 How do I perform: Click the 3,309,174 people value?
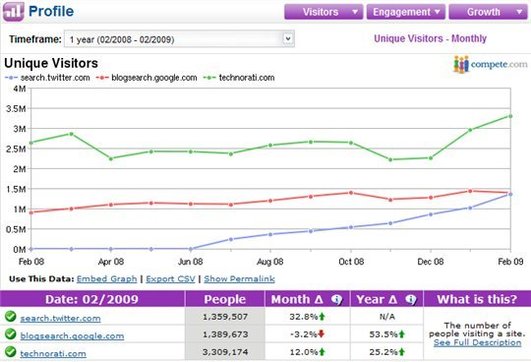pos(225,352)
